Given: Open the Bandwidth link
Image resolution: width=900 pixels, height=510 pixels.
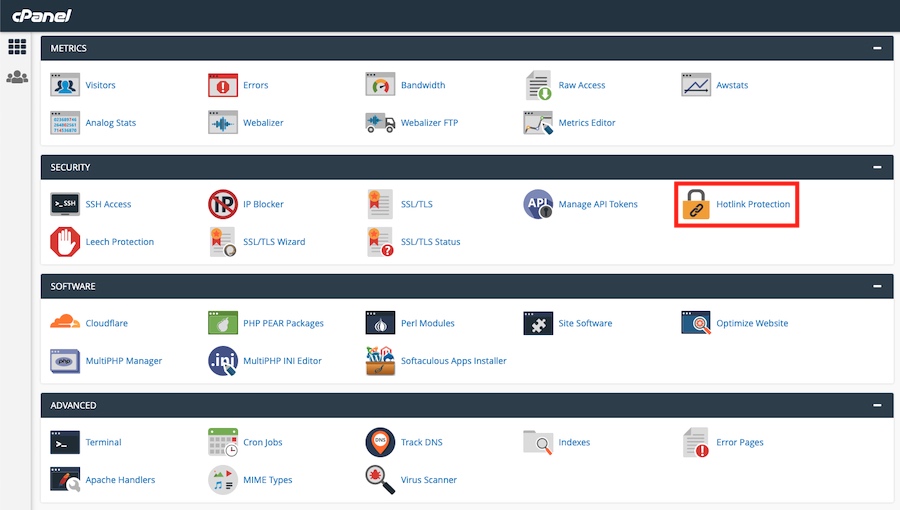Looking at the screenshot, I should (423, 85).
